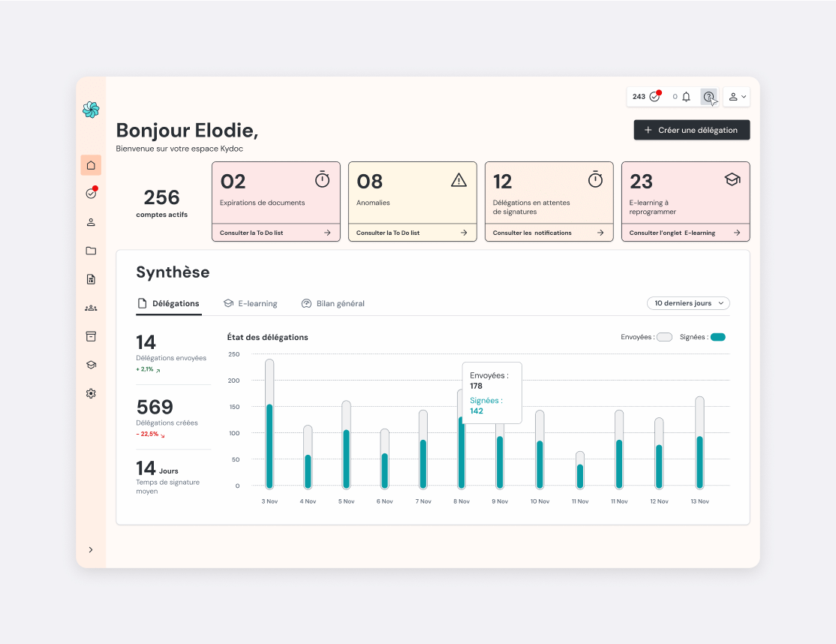This screenshot has height=644, width=836.
Task: Click the notification bell icon
Action: pyautogui.click(x=686, y=97)
